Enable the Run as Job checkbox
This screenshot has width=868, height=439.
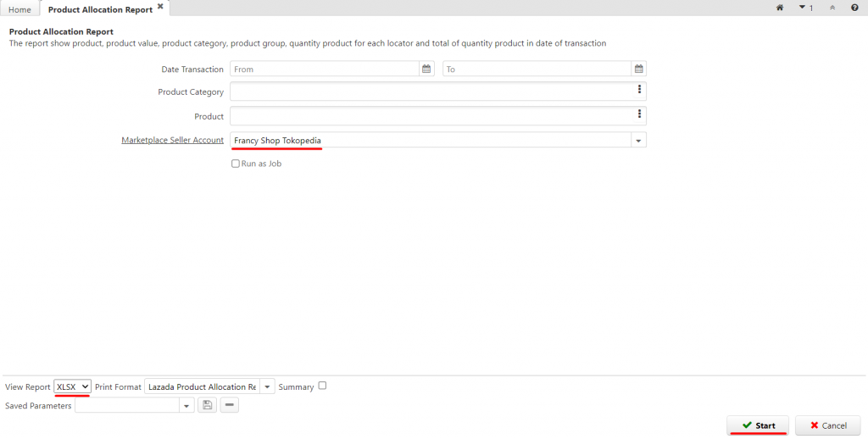pyautogui.click(x=236, y=164)
